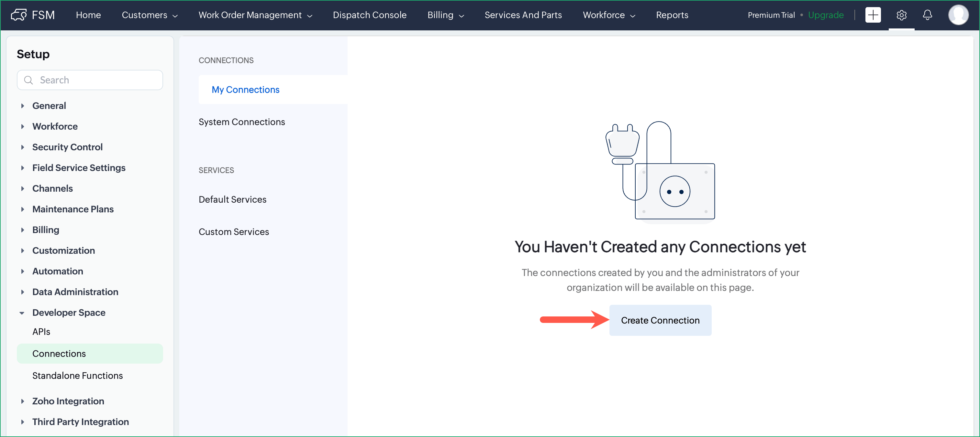The height and width of the screenshot is (437, 980).
Task: Click the quick-create plus icon
Action: (x=873, y=15)
